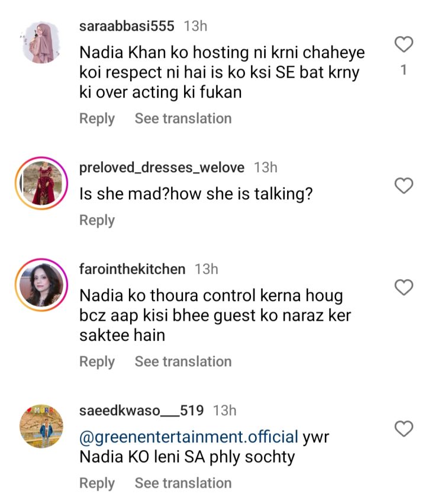The image size is (438, 504).
Task: Open username farointhekitchen
Action: point(132,269)
